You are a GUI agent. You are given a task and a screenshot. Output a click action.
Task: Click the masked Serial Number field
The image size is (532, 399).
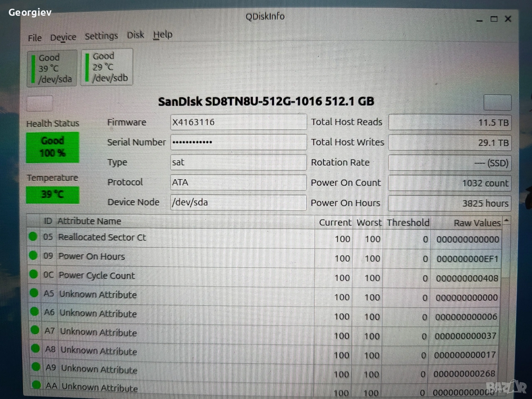[x=238, y=142]
